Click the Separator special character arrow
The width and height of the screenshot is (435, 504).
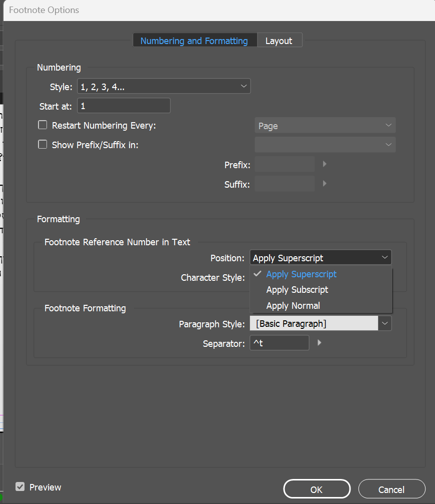319,343
